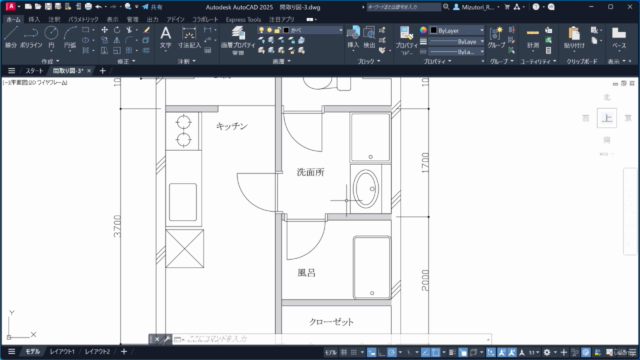Open the Express Tools ribbon tab
The height and width of the screenshot is (360, 640).
[243, 19]
